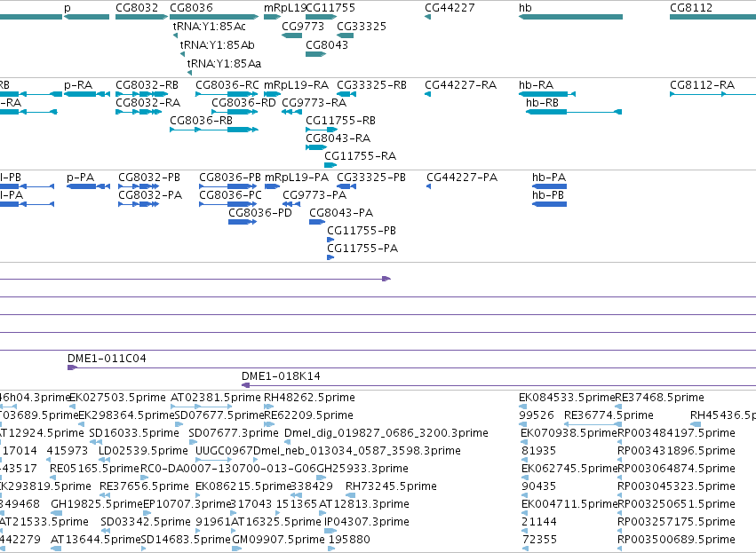This screenshot has height=553, width=756.
Task: Select the CG33325-RB transcript label
Action: click(371, 85)
